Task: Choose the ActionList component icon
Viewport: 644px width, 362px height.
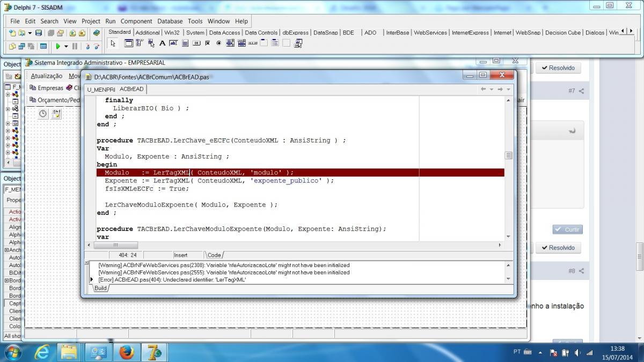Action: [298, 43]
